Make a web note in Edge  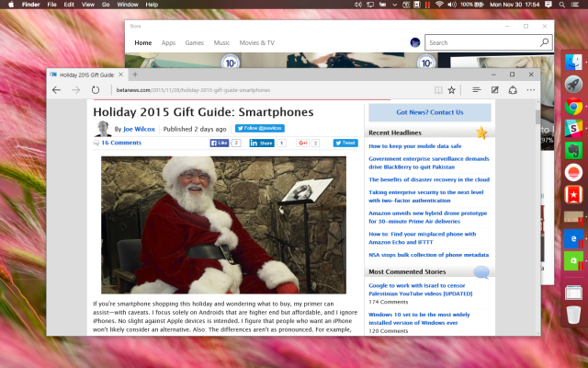[x=495, y=90]
